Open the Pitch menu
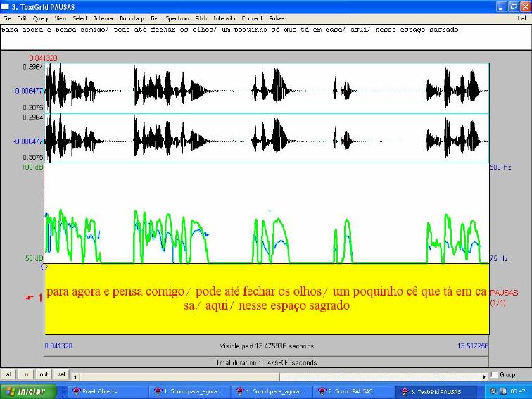 pos(201,18)
